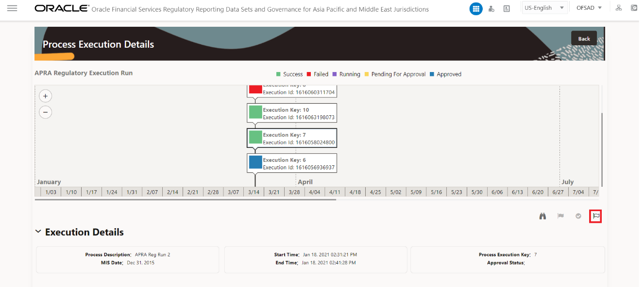Click the Back button
This screenshot has width=644, height=287.
[x=584, y=38]
